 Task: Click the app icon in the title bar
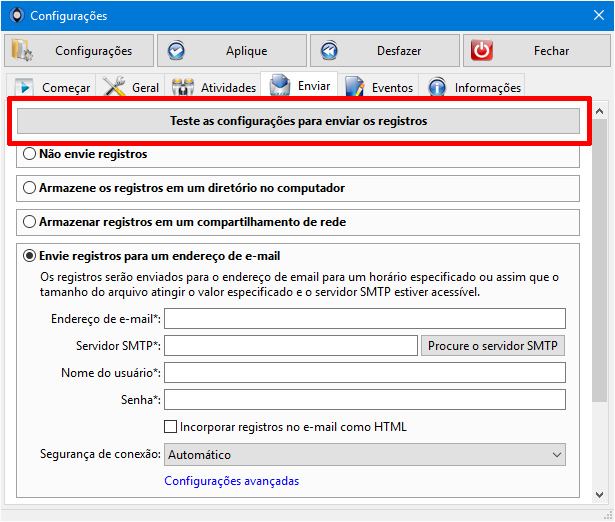(x=16, y=16)
